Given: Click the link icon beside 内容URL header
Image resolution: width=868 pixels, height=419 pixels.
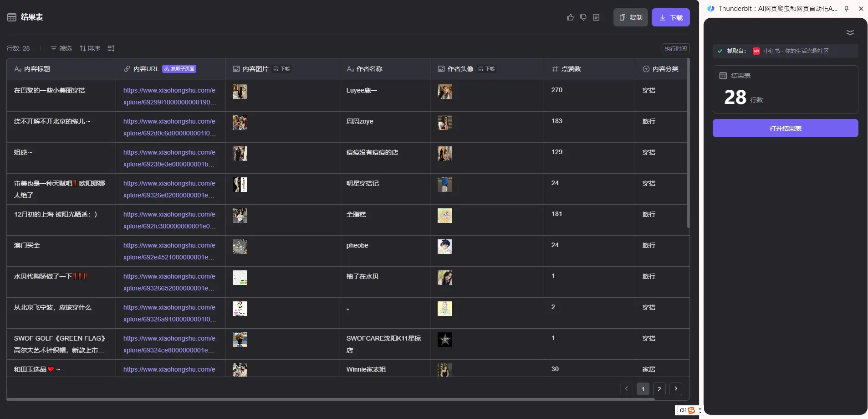Looking at the screenshot, I should tap(126, 69).
